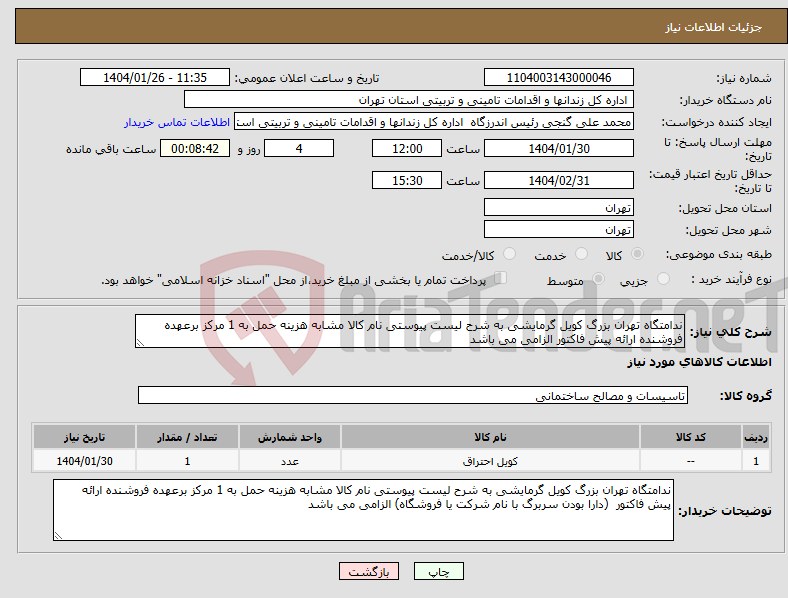Click the announcement date field 1404/01/26 - 11:35
This screenshot has width=788, height=598.
click(x=155, y=77)
